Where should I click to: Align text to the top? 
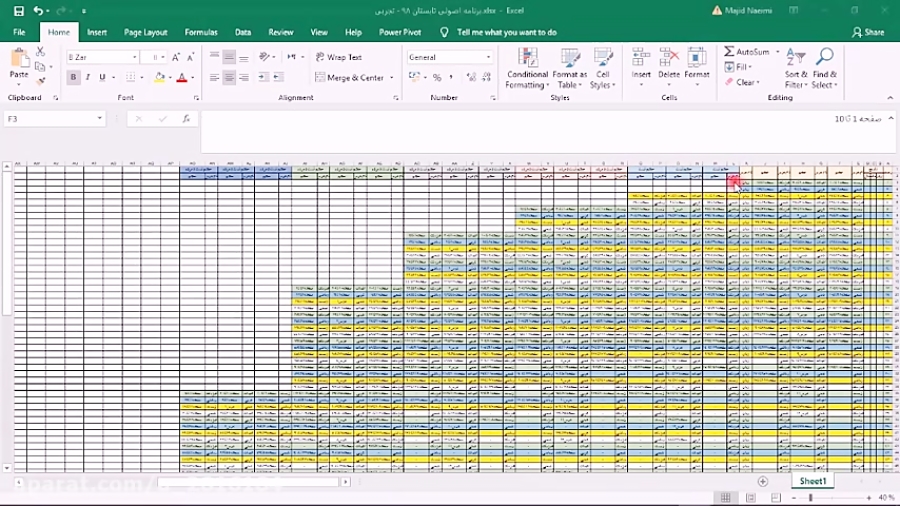point(214,57)
